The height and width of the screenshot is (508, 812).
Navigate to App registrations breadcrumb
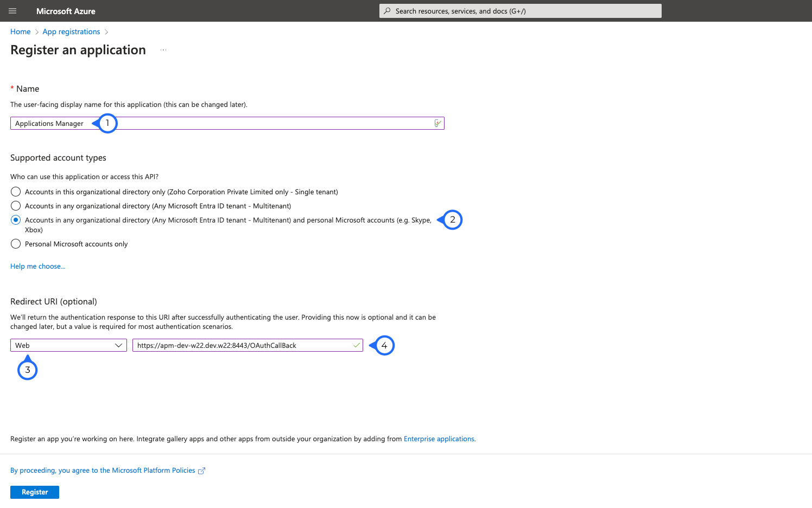click(71, 31)
